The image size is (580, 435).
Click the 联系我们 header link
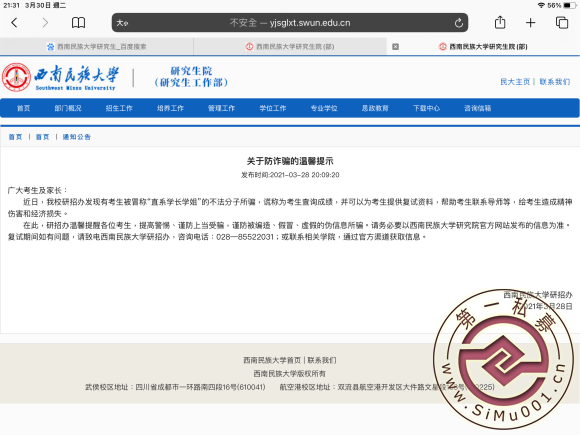[x=554, y=82]
